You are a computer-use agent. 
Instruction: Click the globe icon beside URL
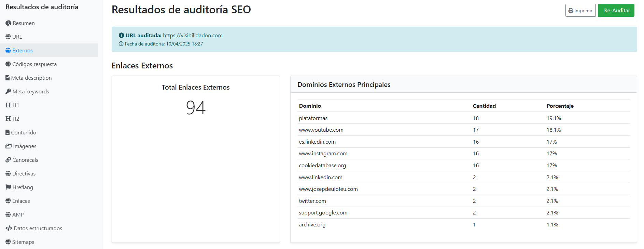point(8,37)
